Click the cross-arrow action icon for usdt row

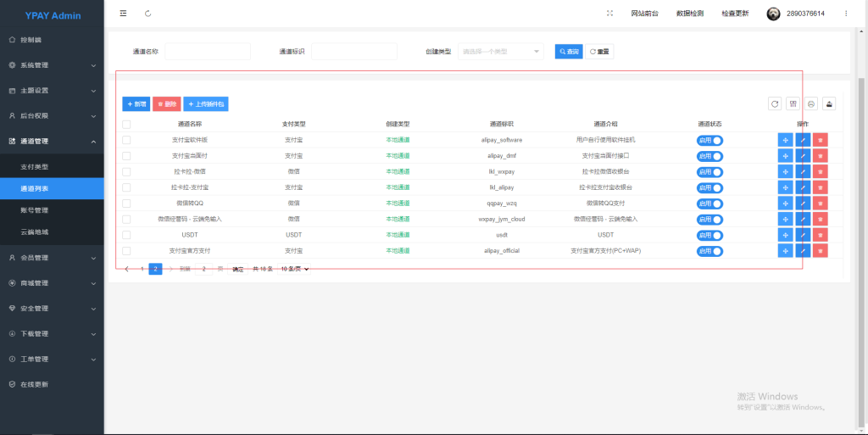pos(786,235)
